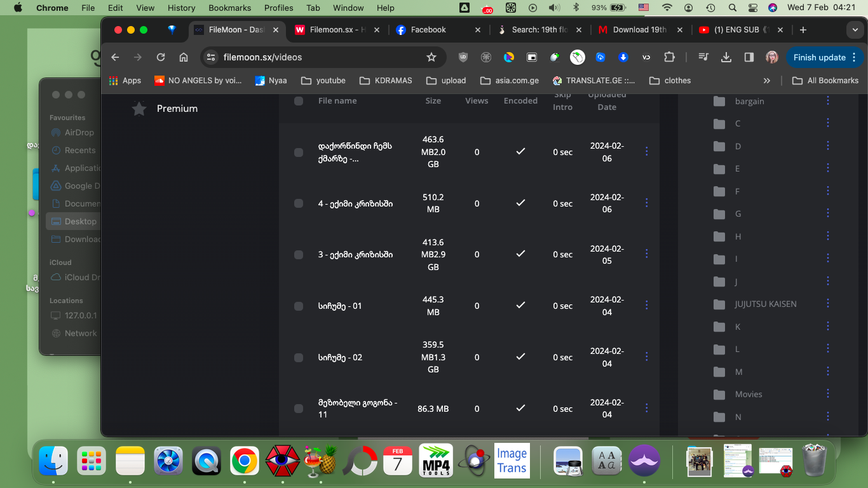Go to Chrome home page icon

pyautogui.click(x=184, y=57)
